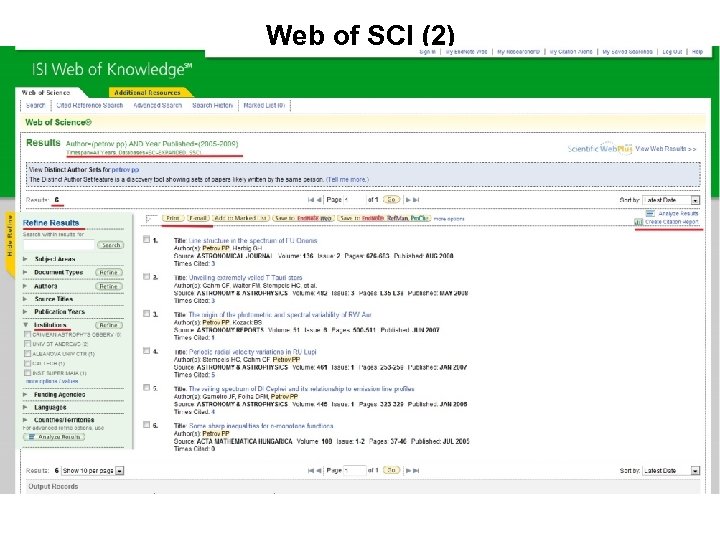Expand Countries/Territories refine section
This screenshot has height=540, width=720.
coord(25,420)
